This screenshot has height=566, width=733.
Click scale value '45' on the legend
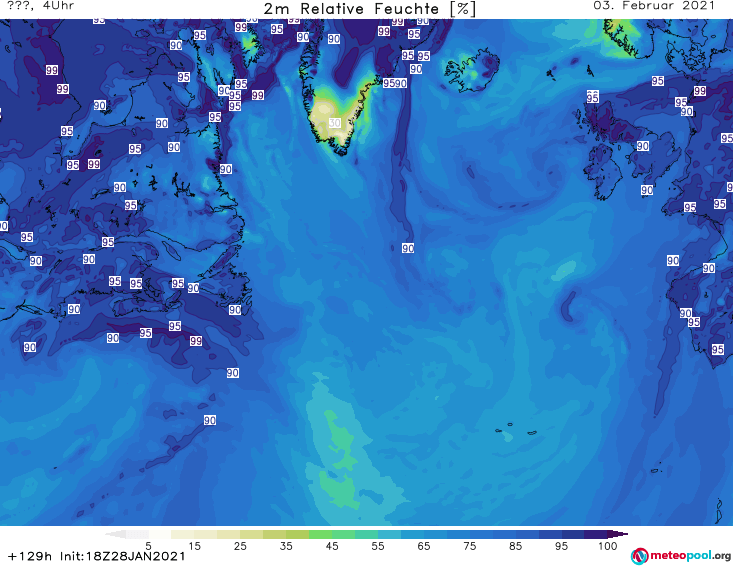click(332, 546)
